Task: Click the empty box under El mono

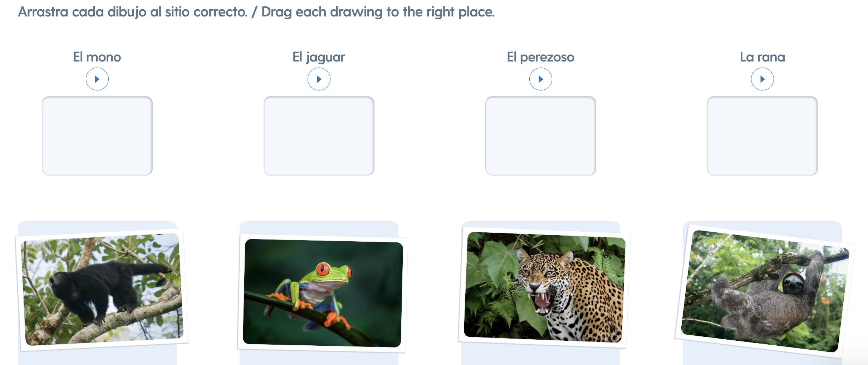Action: point(97,136)
